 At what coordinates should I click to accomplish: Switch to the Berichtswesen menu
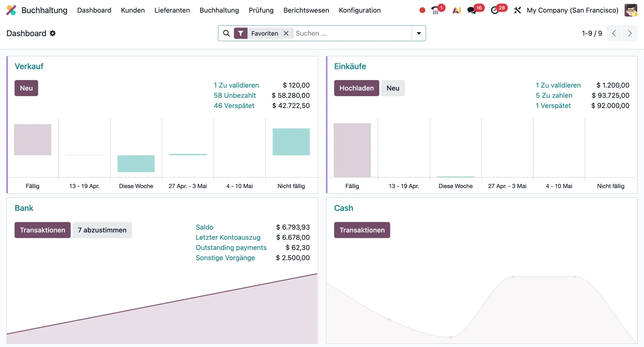[x=306, y=10]
